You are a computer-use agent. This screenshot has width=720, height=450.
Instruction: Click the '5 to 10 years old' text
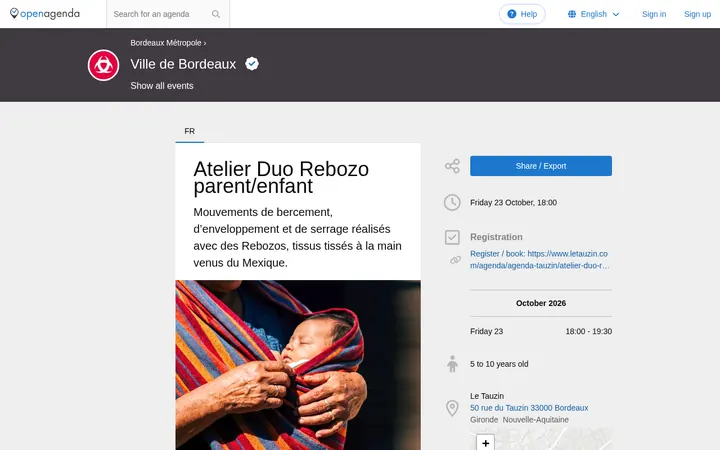499,364
